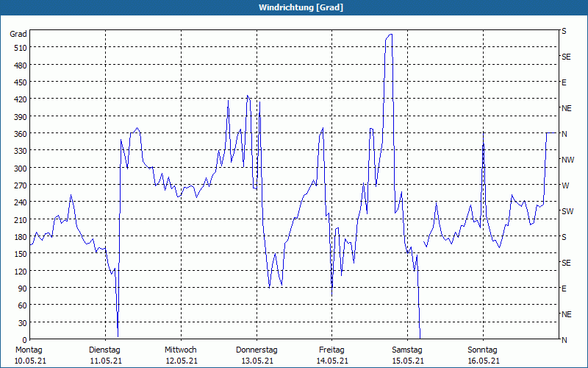This screenshot has height=368, width=588.
Task: Select the date 15.05.21
Action: (x=408, y=361)
